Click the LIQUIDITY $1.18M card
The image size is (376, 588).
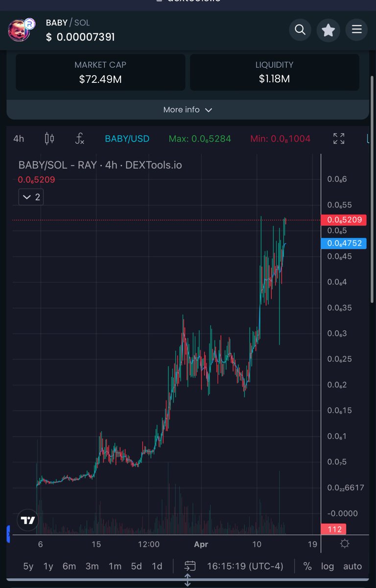pos(274,72)
